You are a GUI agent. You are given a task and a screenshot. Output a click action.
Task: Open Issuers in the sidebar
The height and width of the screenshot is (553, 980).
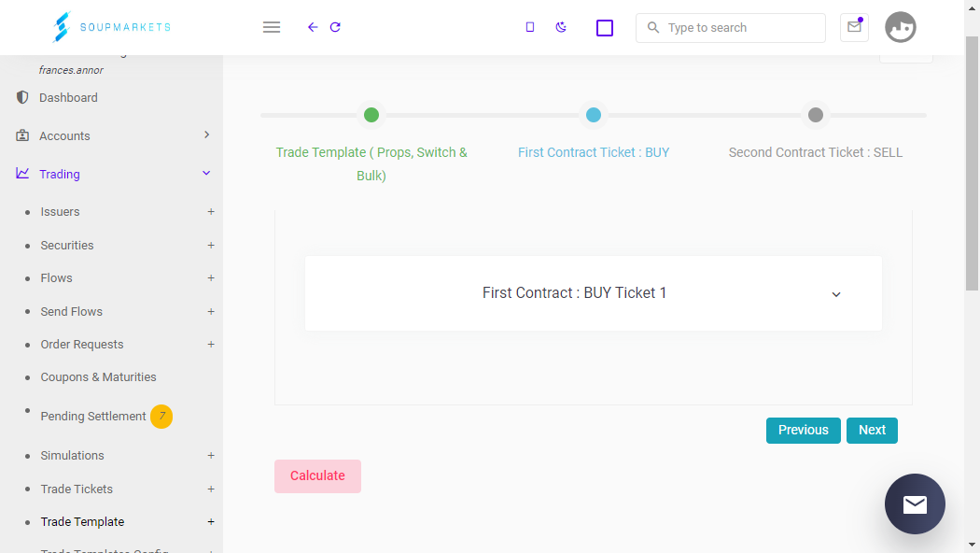point(60,211)
